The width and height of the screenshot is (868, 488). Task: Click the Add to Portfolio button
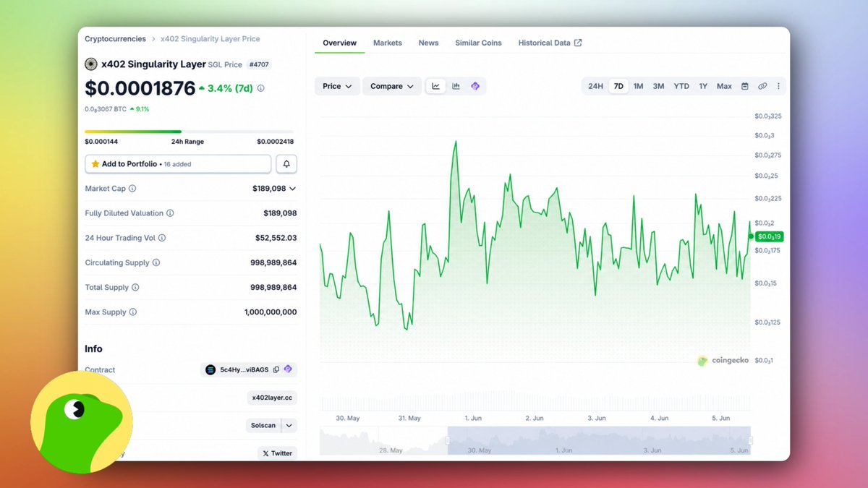[x=178, y=164]
